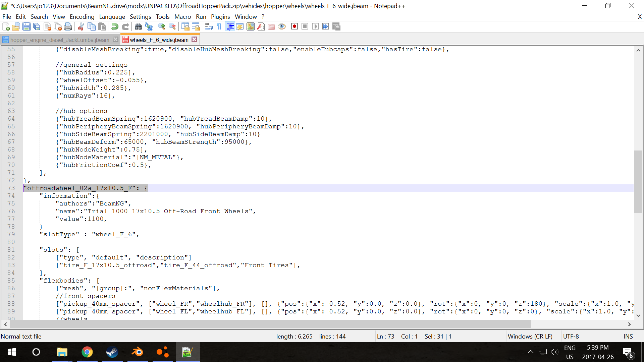The height and width of the screenshot is (362, 644).
Task: Cut selection with the scissors icon
Action: 81,26
